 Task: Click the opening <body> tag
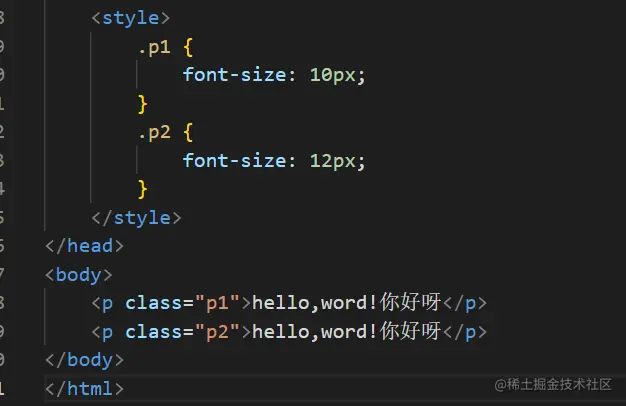click(x=79, y=275)
